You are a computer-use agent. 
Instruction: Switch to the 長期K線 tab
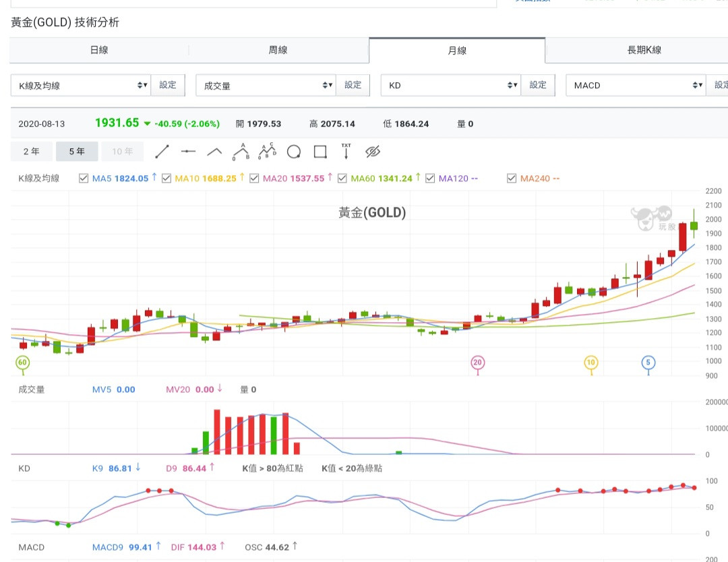[644, 50]
